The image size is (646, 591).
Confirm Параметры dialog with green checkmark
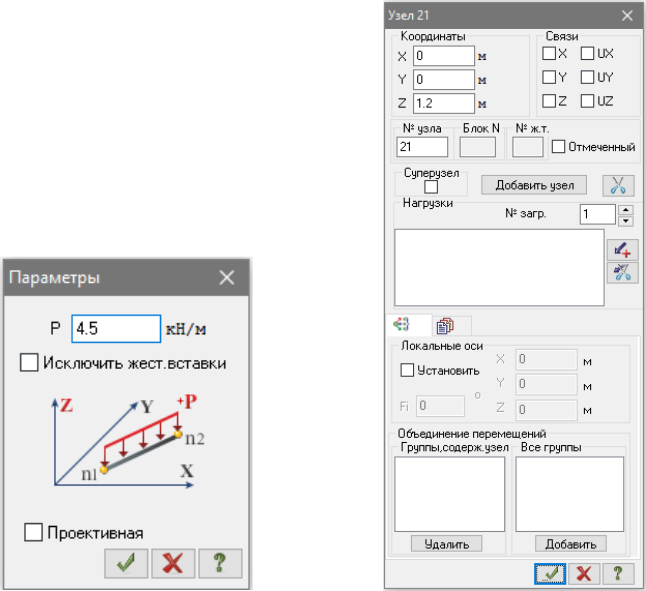point(126,564)
